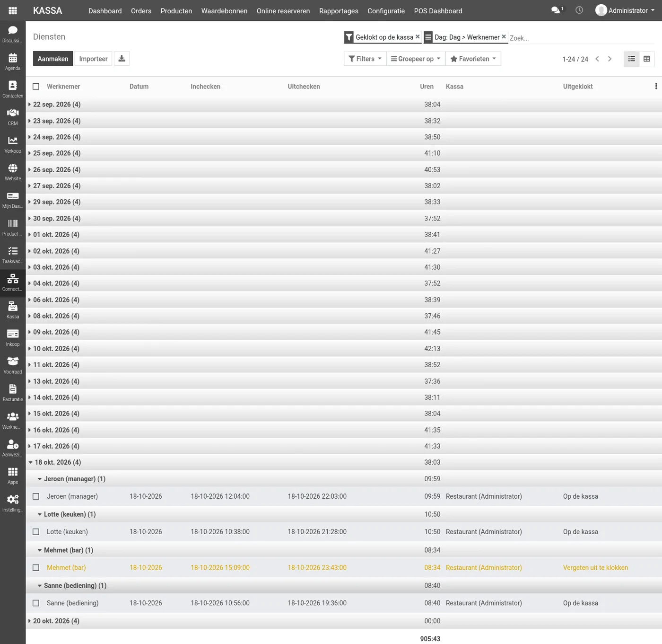Screen dimensions: 662x644
Task: Remove the 'Geklokt op de kassa' filter
Action: 418,37
